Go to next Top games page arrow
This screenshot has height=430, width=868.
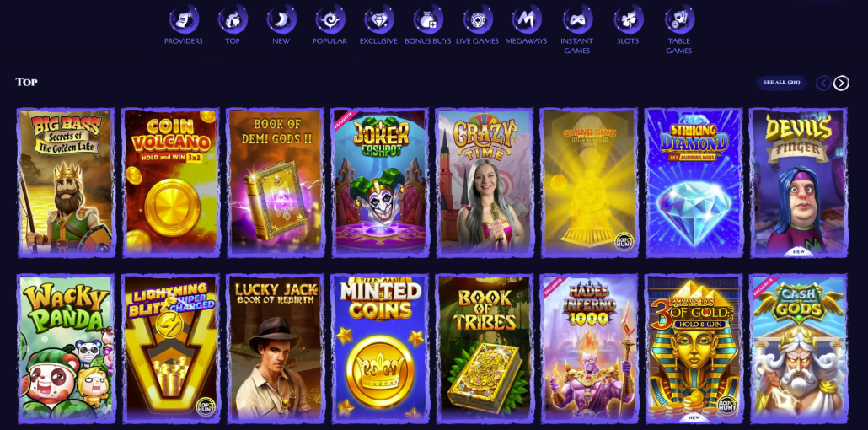click(x=841, y=83)
